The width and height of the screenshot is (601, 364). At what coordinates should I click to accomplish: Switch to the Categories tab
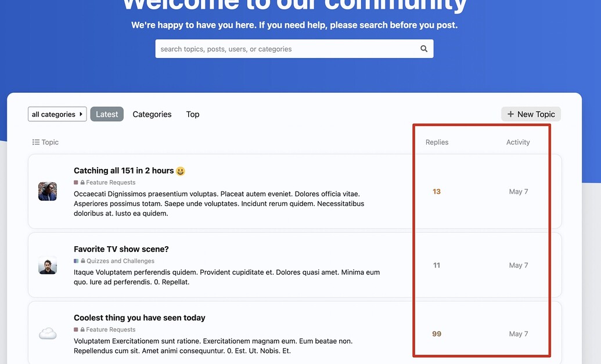point(152,114)
